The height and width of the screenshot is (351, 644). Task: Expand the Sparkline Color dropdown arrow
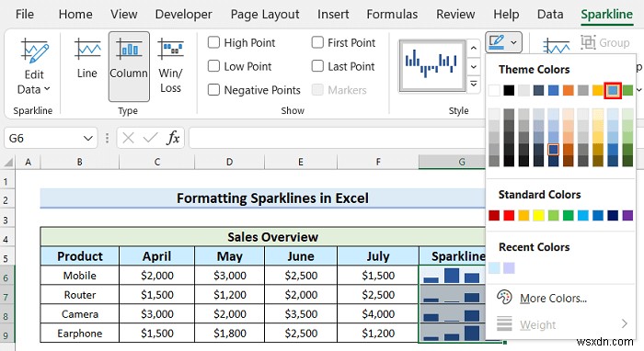pyautogui.click(x=513, y=42)
